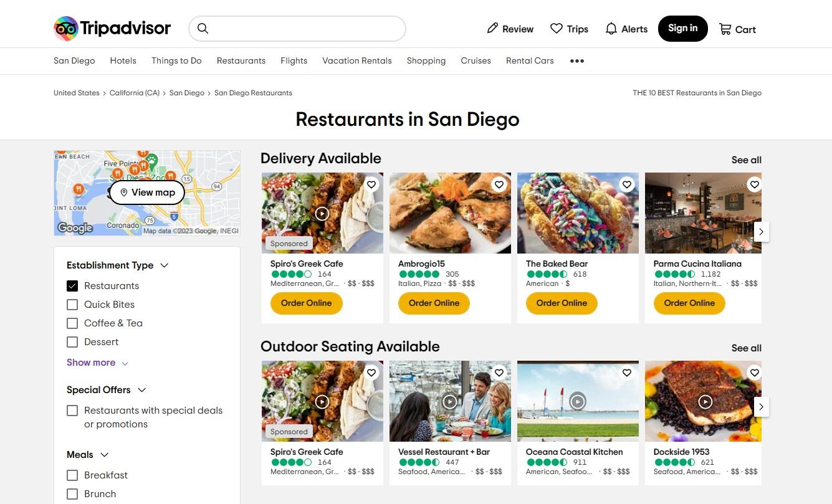
Task: Open the search magnifier icon
Action: tap(203, 28)
